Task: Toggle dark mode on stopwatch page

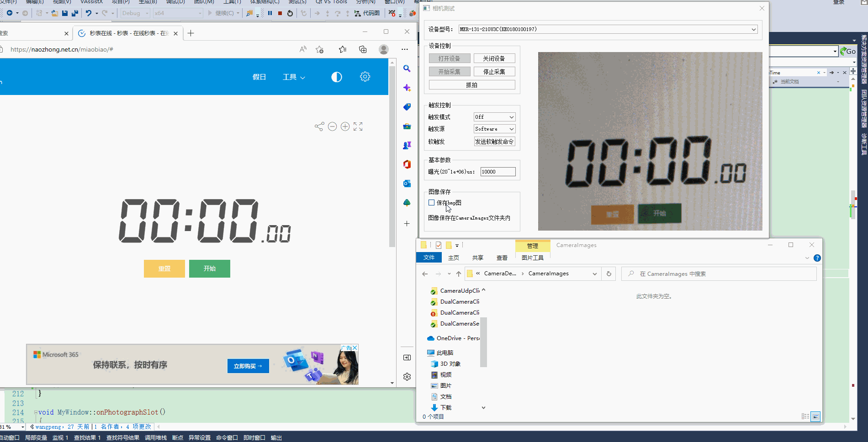Action: click(337, 77)
